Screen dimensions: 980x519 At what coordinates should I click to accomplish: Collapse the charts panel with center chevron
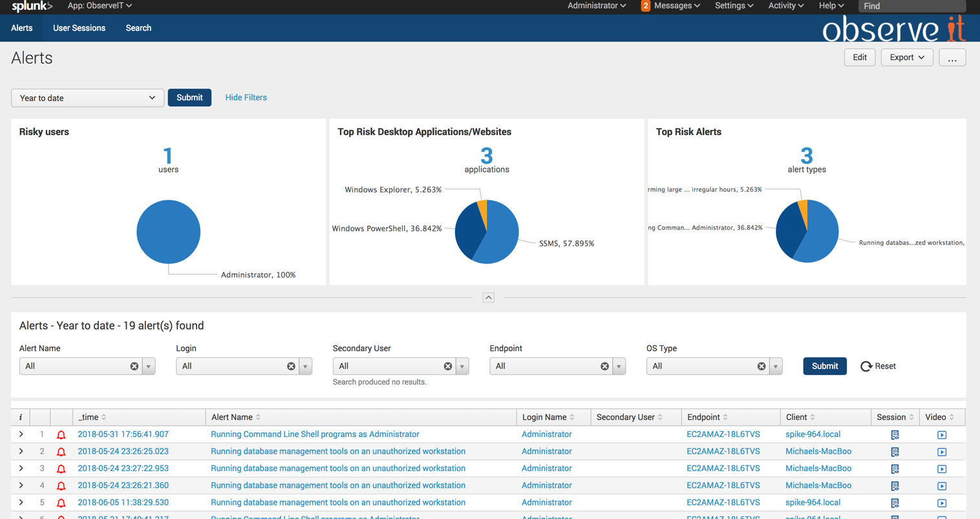[x=489, y=298]
